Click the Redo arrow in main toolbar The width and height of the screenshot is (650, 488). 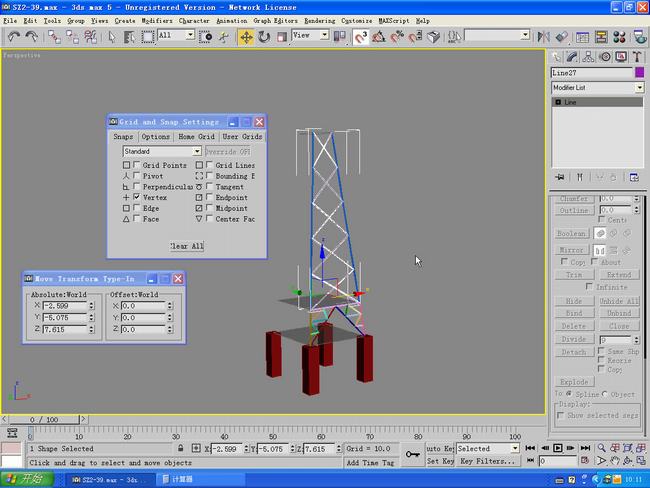pyautogui.click(x=32, y=37)
